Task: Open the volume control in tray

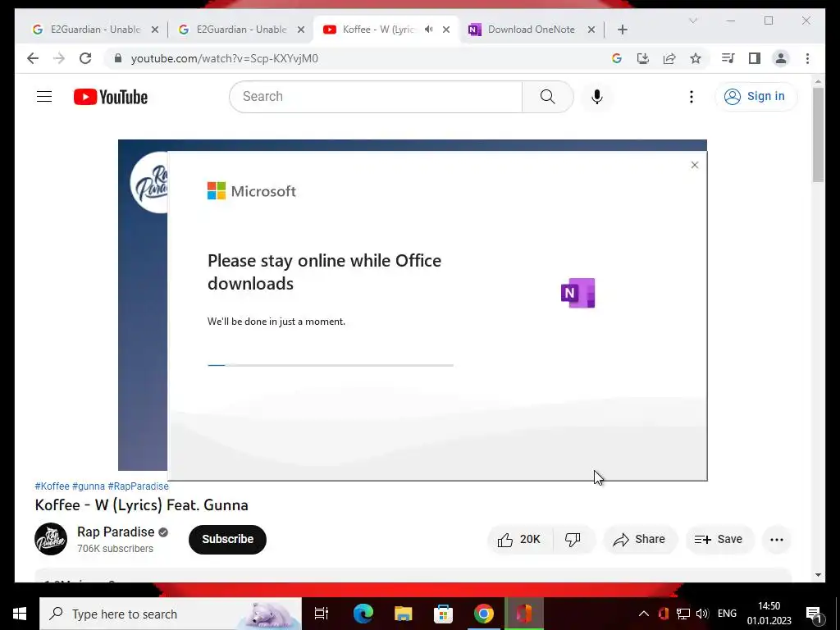Action: point(702,614)
